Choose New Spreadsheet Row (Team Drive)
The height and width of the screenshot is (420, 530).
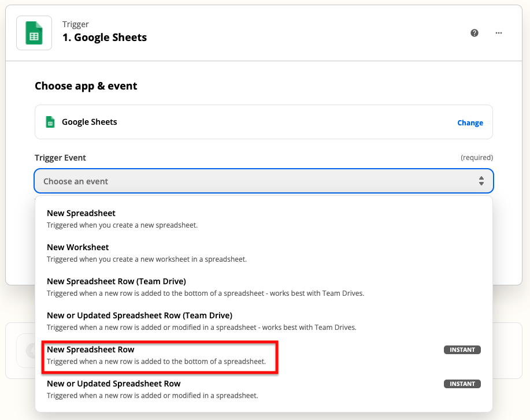pyautogui.click(x=264, y=287)
